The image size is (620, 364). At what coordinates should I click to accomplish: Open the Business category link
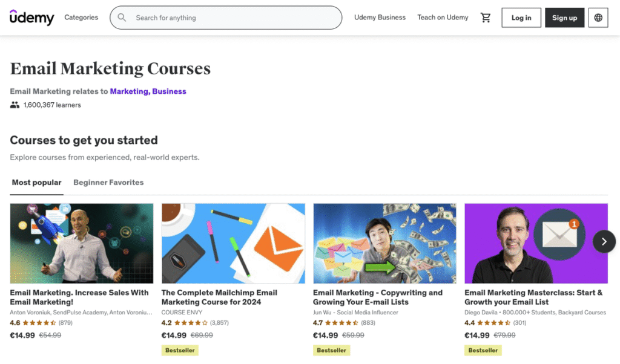click(x=170, y=91)
